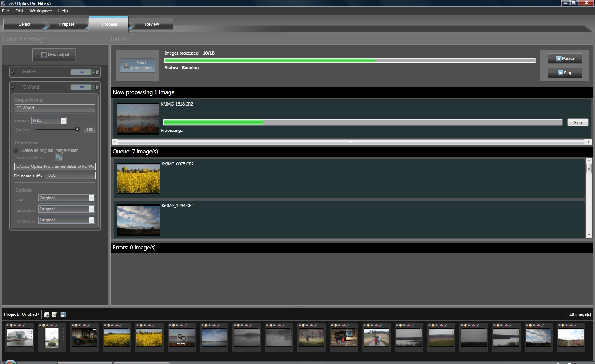Skip processing of IMG_1618.CR2
The image size is (595, 364).
point(578,123)
